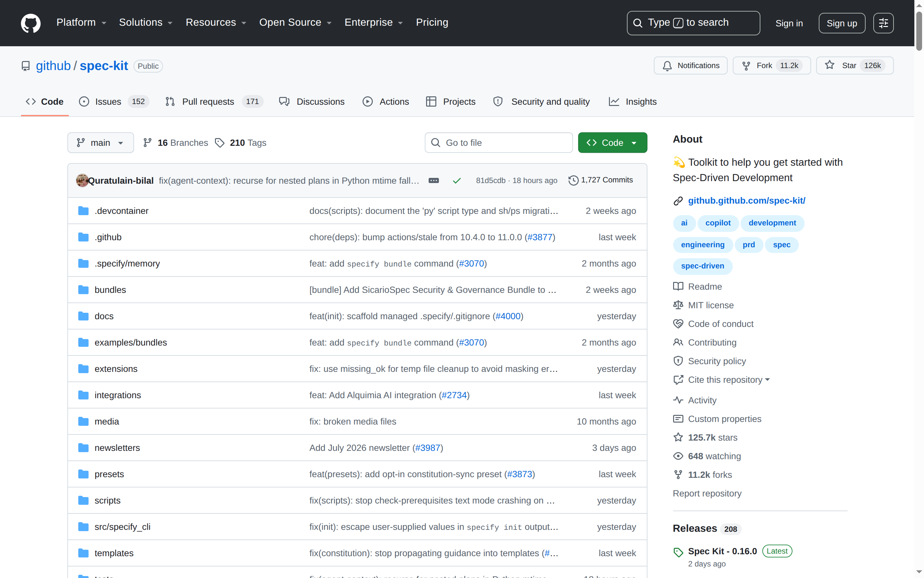Expand Cite this repository
Screen dimensions: 924x578
click(x=722, y=380)
